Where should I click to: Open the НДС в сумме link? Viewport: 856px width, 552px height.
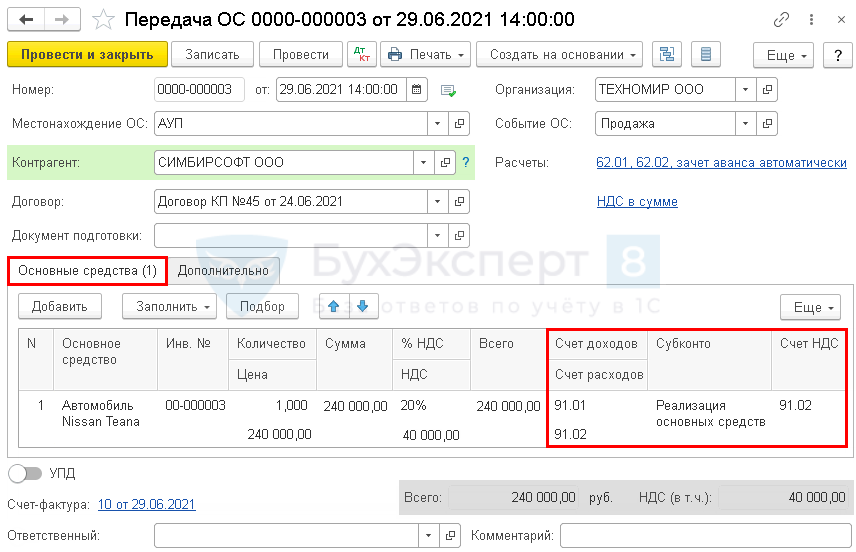637,201
